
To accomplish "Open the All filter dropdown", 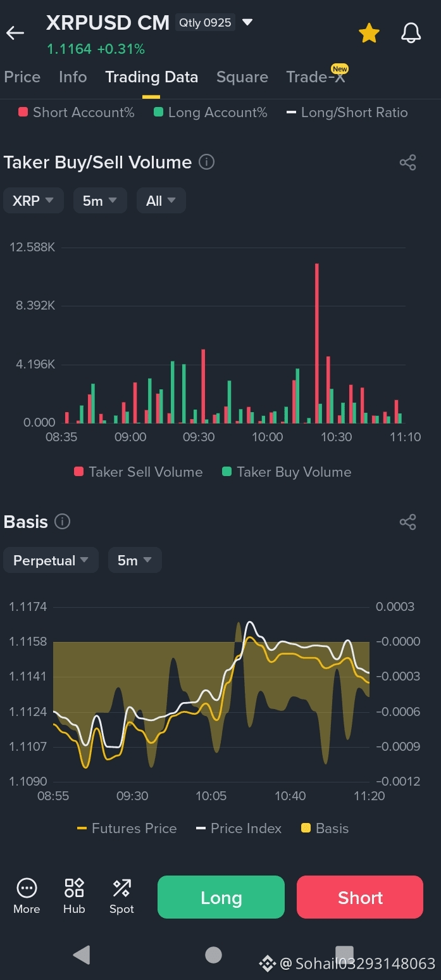I will [161, 201].
